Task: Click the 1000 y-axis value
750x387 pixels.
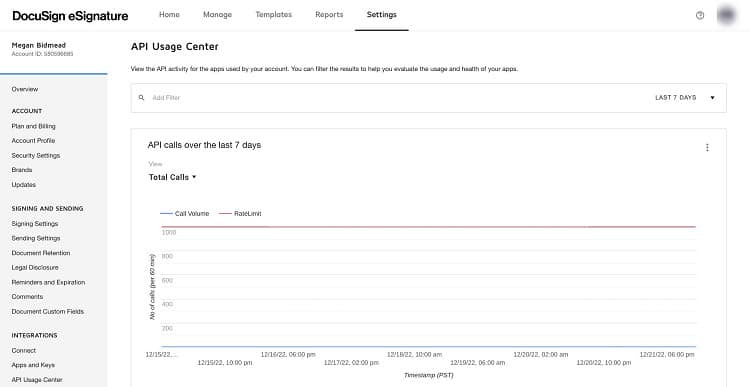Action: pos(169,232)
